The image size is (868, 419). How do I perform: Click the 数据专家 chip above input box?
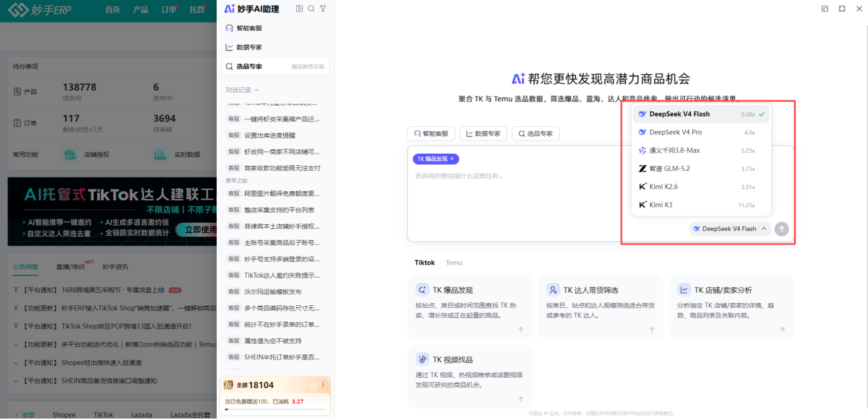point(483,134)
